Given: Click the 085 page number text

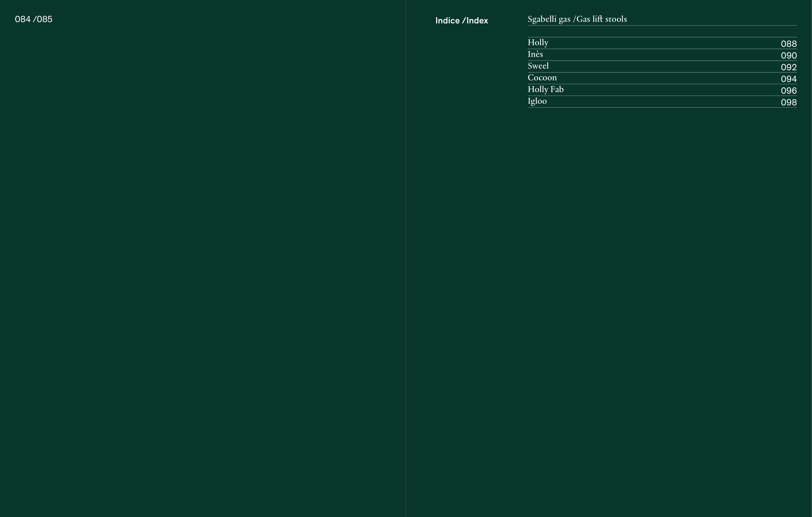Looking at the screenshot, I should (45, 19).
